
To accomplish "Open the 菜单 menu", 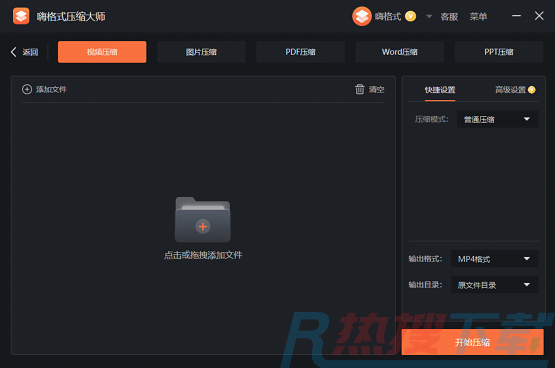I will tap(478, 17).
